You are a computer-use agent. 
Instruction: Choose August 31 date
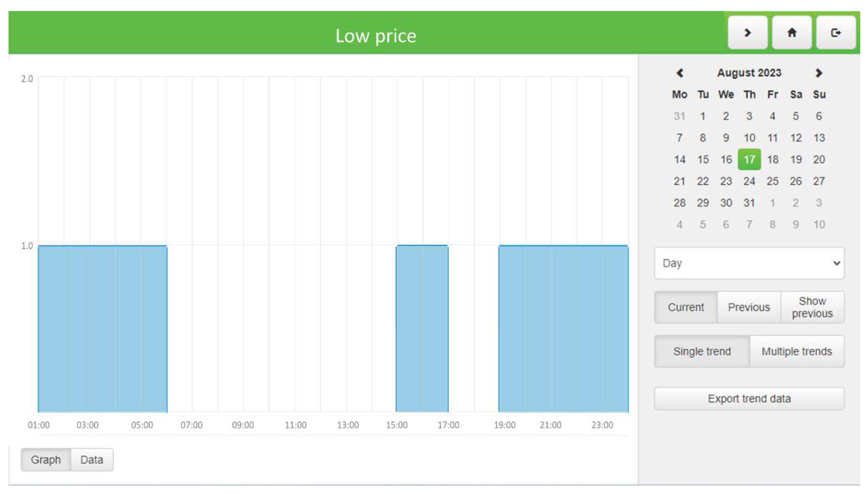pos(749,203)
